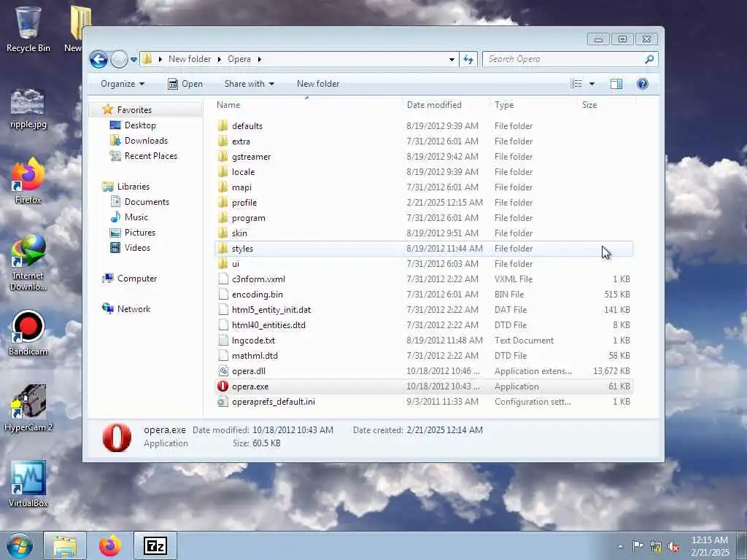Open the Music library
The image size is (747, 560).
click(136, 217)
